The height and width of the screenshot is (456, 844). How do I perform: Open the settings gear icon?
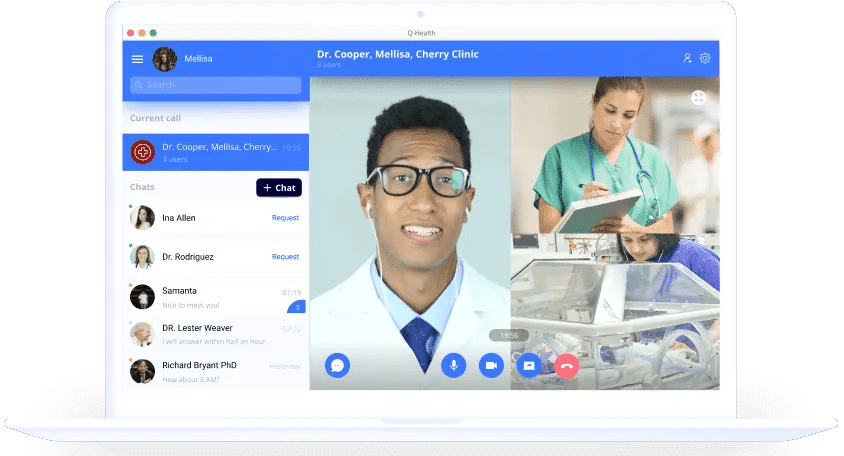705,58
